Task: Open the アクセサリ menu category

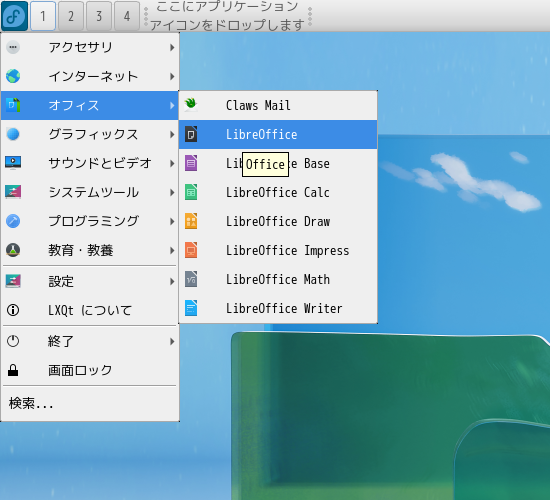Action: tap(90, 47)
